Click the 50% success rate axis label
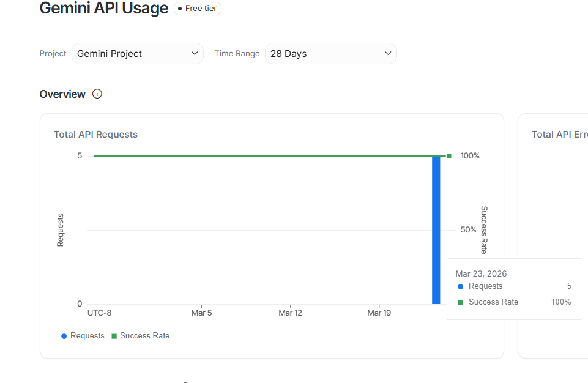Screen dimensions: 588x383 468,229
